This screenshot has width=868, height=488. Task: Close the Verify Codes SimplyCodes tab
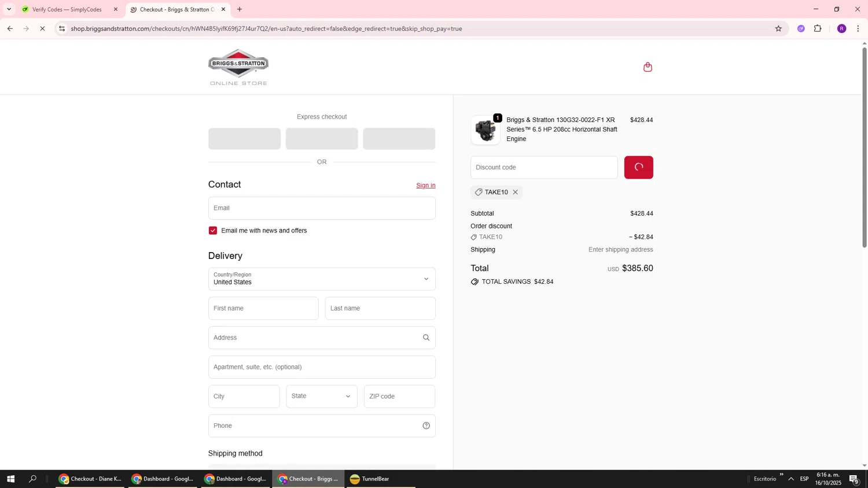pos(116,9)
